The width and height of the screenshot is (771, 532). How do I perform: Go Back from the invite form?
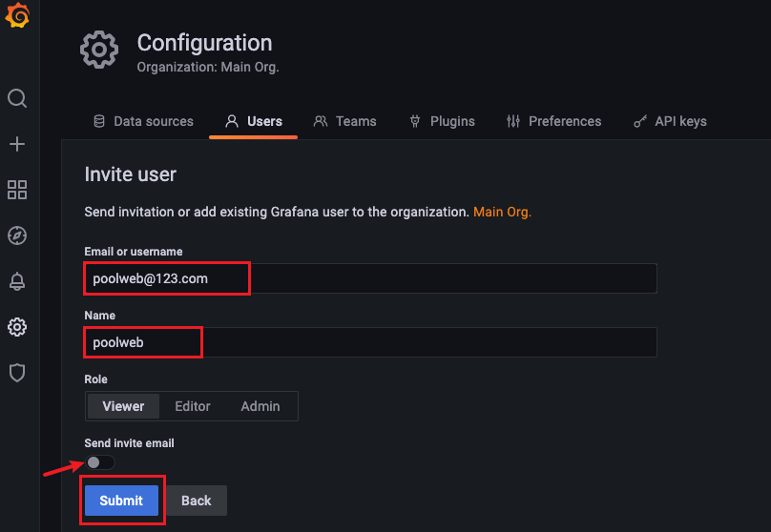click(197, 501)
